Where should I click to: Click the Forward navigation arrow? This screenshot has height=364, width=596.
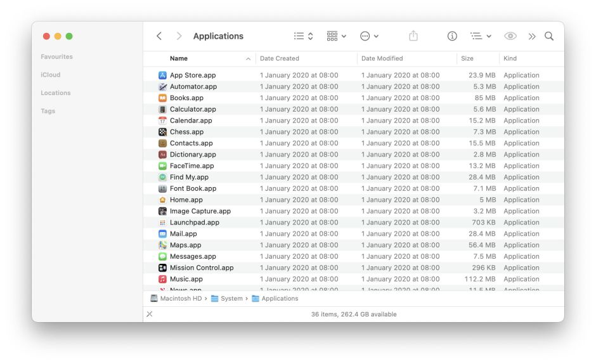[179, 36]
